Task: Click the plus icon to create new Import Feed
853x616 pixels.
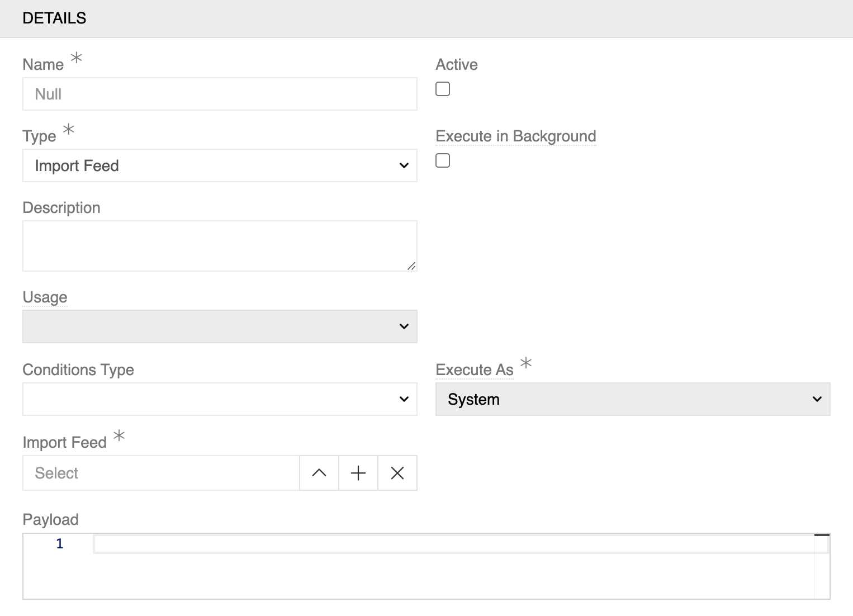Action: (358, 473)
